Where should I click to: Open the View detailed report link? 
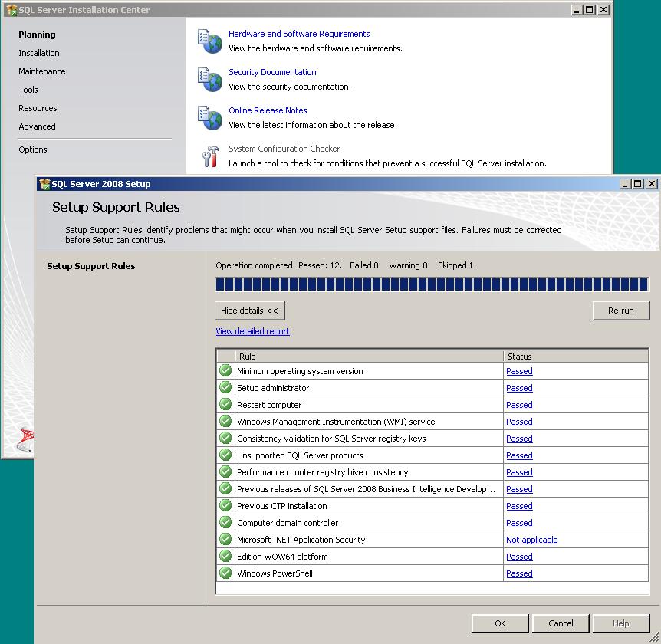coord(252,331)
